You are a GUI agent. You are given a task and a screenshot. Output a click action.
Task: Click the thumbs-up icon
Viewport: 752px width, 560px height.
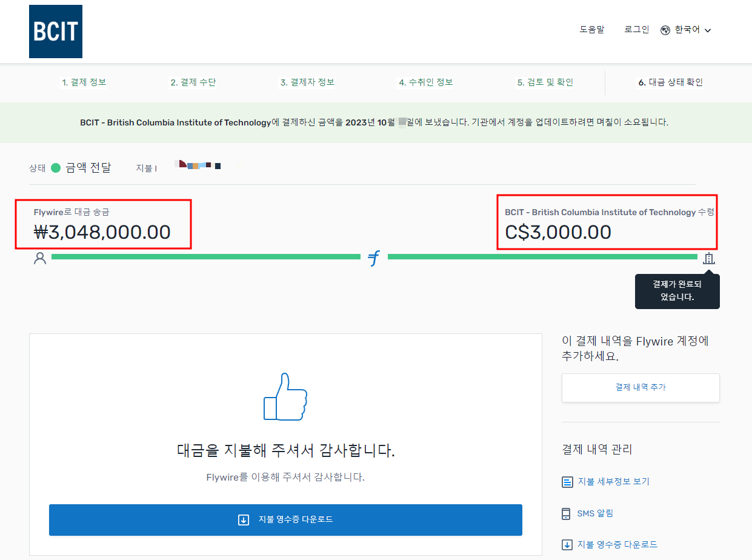coord(285,397)
